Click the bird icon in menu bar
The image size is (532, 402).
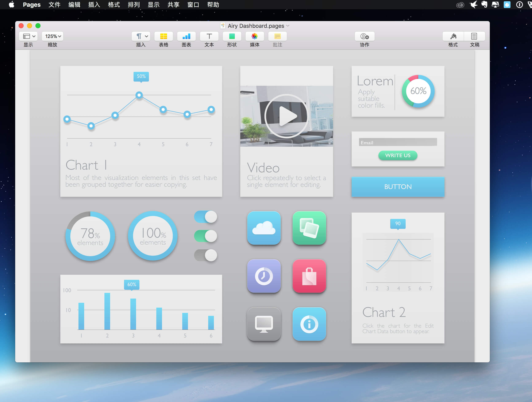click(474, 5)
